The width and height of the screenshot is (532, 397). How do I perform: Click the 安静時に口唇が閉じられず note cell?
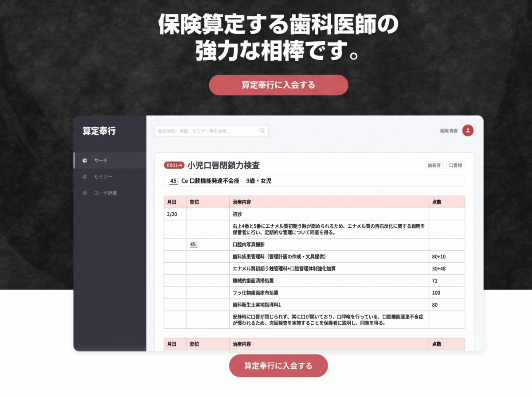tap(329, 320)
